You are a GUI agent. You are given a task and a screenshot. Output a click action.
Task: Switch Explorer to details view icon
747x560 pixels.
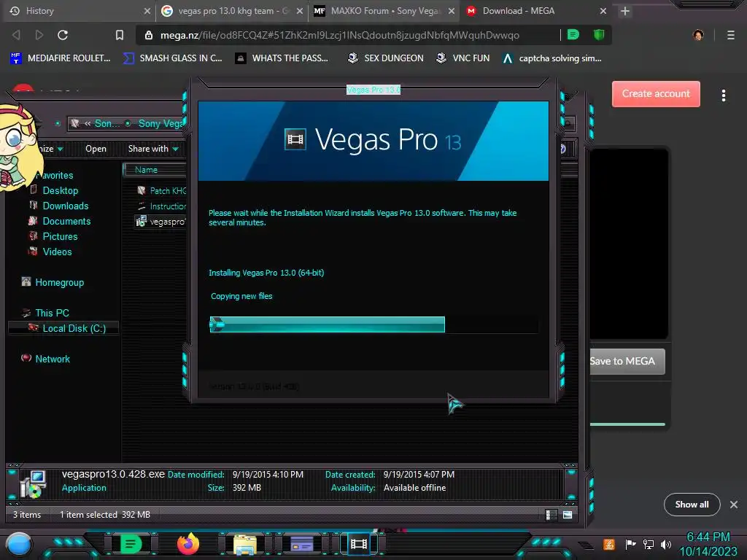click(551, 515)
